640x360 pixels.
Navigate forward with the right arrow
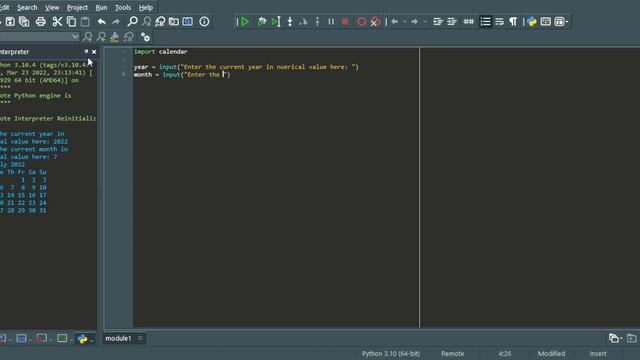[x=414, y=22]
